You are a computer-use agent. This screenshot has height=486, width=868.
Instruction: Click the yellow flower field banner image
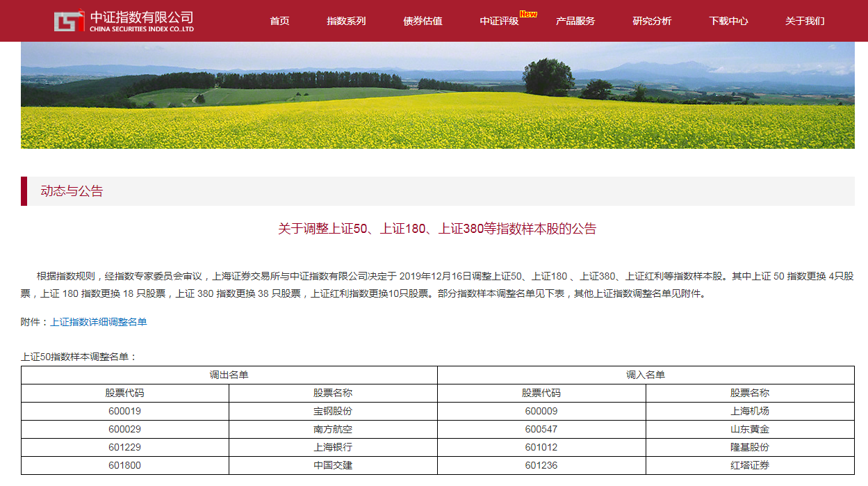tap(437, 95)
